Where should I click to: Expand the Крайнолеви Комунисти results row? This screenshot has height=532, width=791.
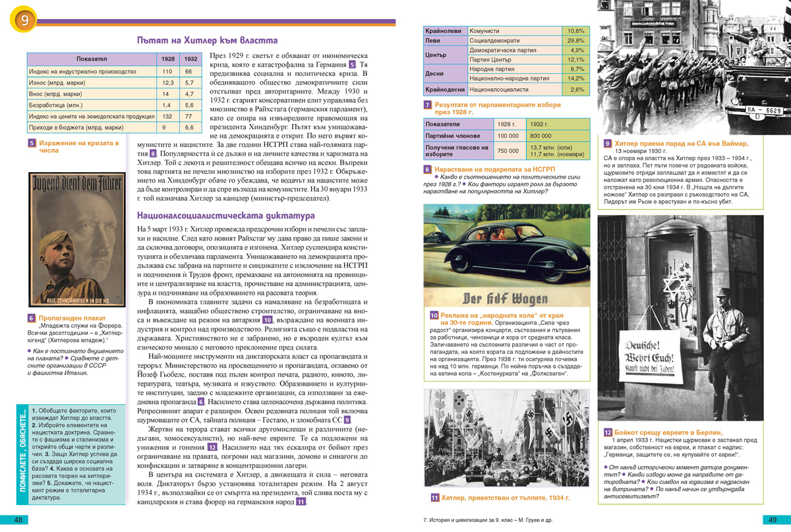[501, 30]
